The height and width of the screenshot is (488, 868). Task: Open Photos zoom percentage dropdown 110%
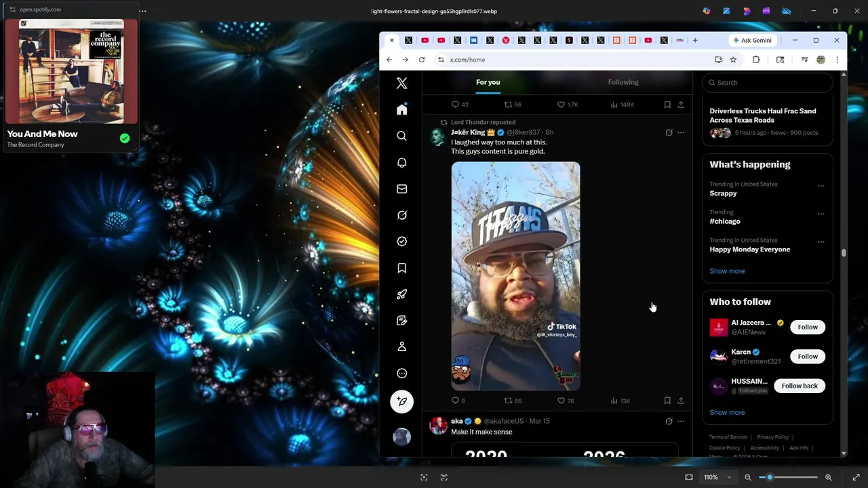(717, 477)
